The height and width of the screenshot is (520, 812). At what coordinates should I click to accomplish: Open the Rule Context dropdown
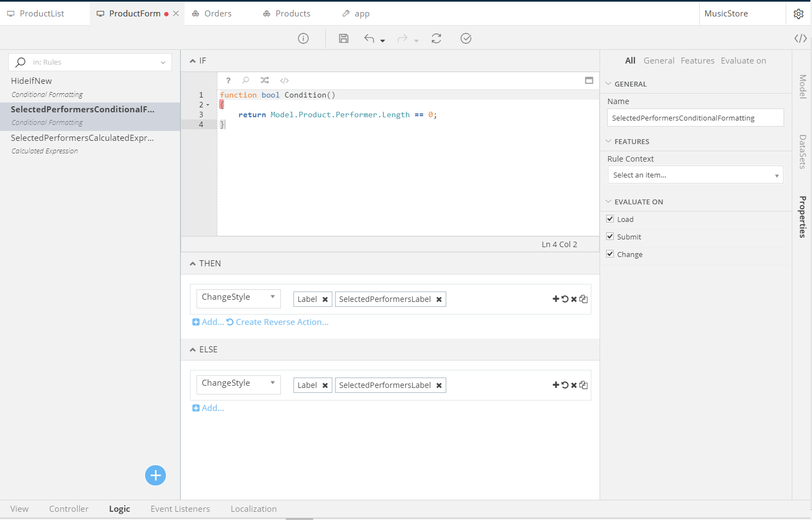point(695,175)
